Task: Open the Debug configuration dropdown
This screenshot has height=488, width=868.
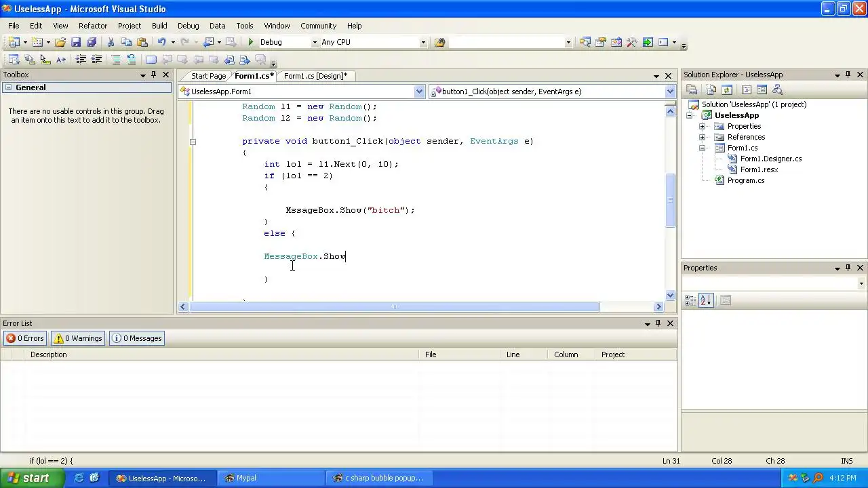Action: pyautogui.click(x=314, y=42)
